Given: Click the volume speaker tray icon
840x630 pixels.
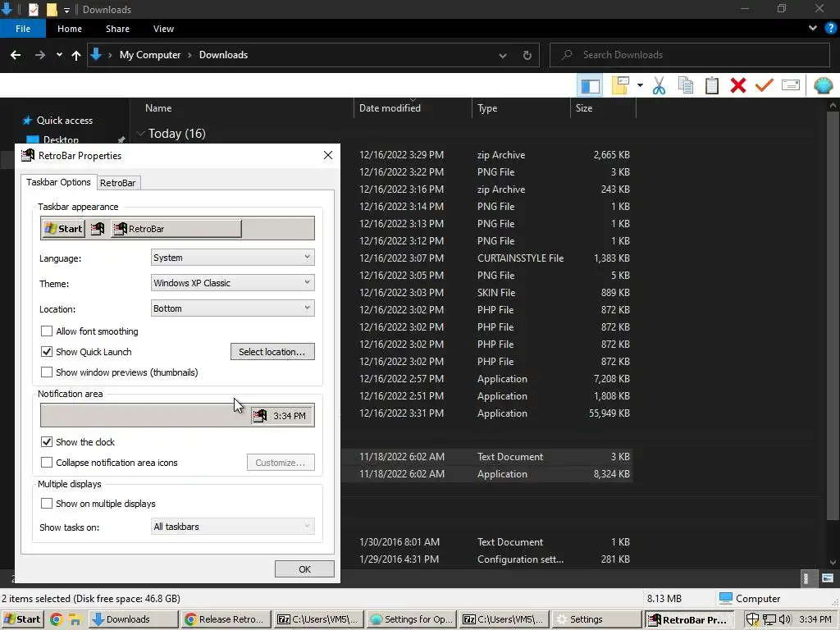Looking at the screenshot, I should (x=785, y=619).
